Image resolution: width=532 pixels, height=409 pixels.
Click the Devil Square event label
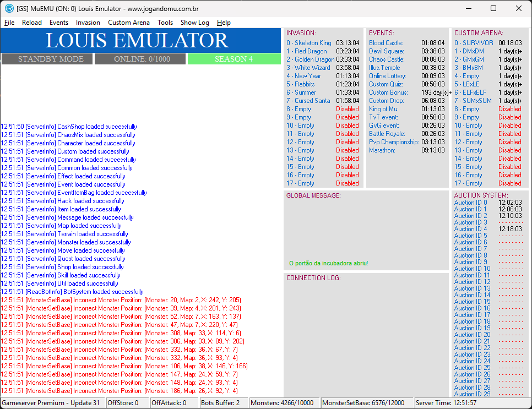coord(387,51)
